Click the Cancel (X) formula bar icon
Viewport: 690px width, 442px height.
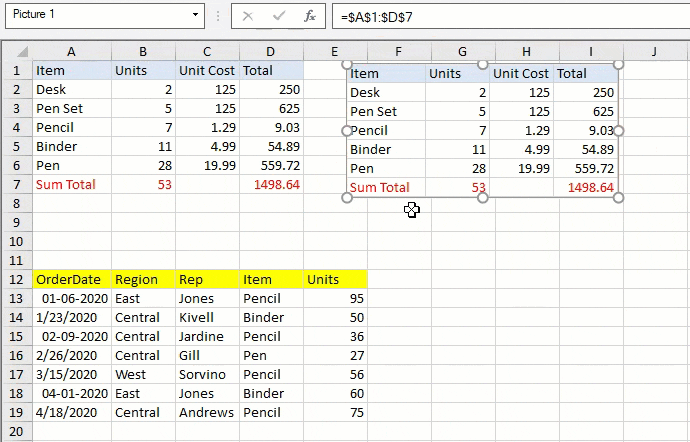pyautogui.click(x=248, y=16)
